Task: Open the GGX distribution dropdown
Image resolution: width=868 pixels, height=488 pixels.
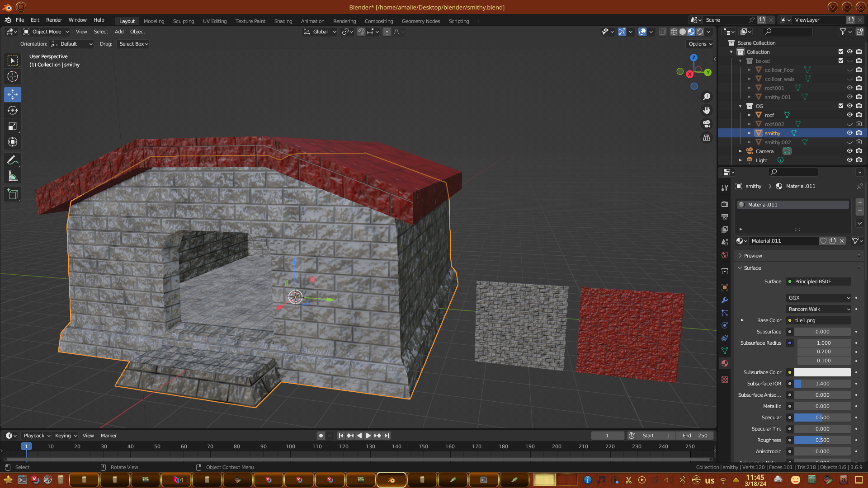Action: point(819,298)
